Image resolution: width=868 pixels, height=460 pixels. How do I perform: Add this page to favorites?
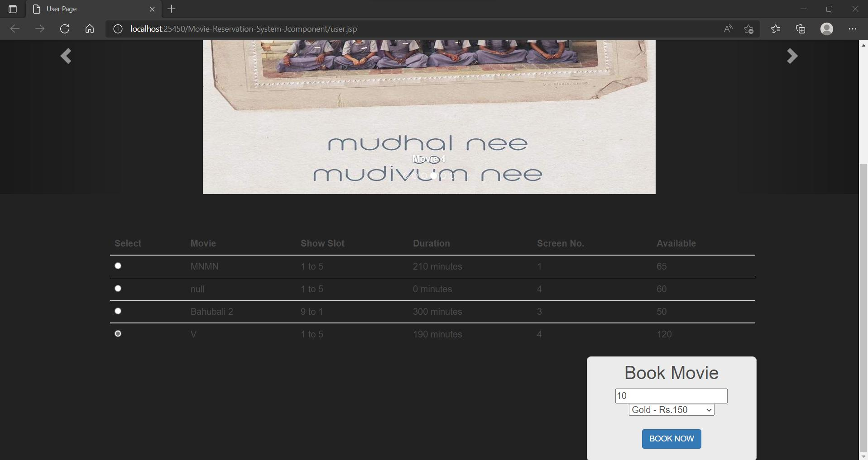[x=748, y=28]
